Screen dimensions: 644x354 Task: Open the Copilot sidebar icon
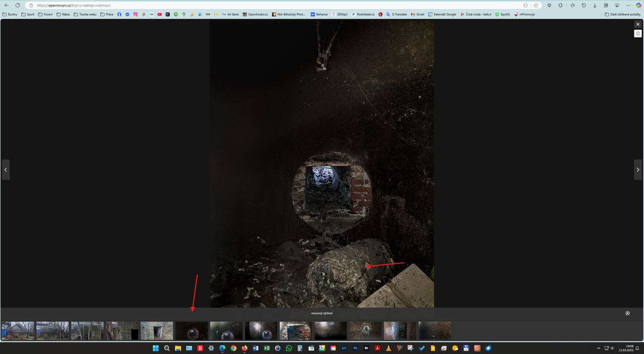pyautogui.click(x=638, y=5)
